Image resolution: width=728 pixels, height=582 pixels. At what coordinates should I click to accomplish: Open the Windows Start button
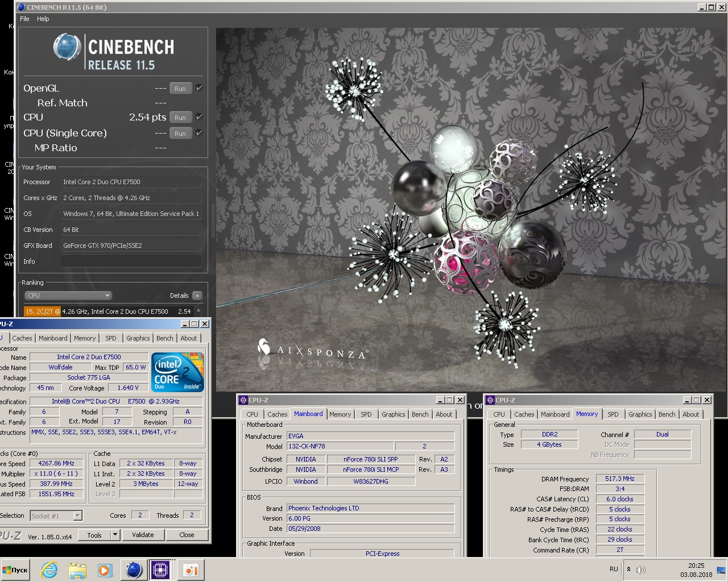click(15, 570)
